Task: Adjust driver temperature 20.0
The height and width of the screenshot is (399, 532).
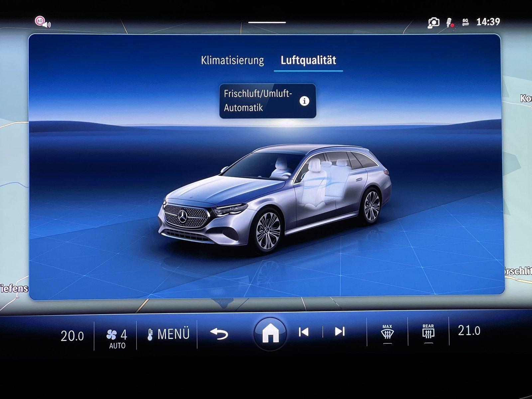Action: click(72, 336)
